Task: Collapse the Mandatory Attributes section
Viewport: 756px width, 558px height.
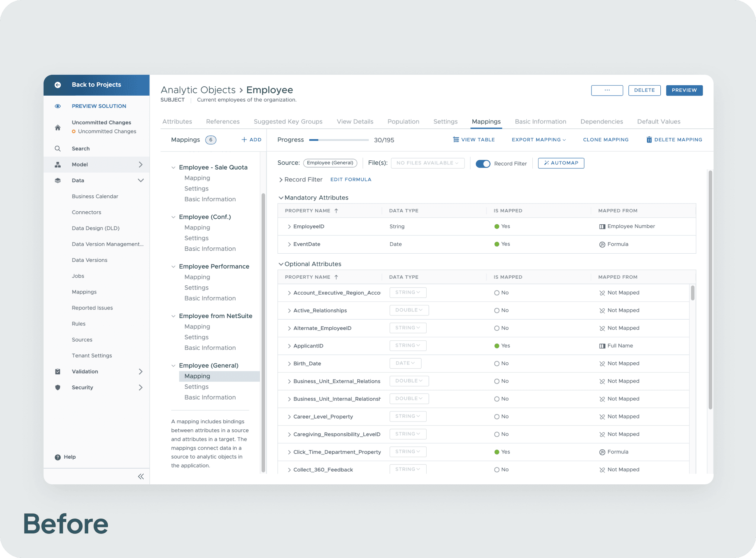Action: click(x=281, y=198)
